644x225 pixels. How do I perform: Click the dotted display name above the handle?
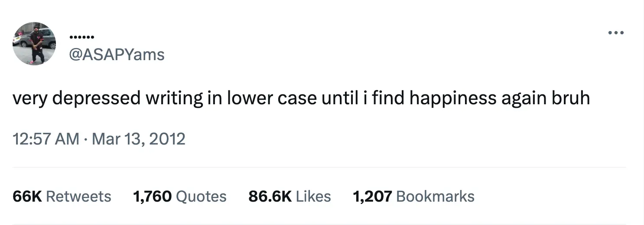[82, 37]
